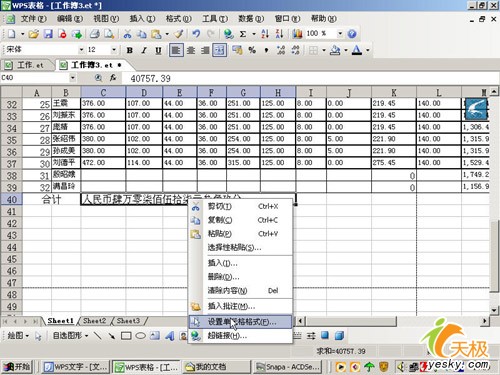Image resolution: width=500 pixels, height=375 pixels.
Task: Open the font name dropdown
Action: click(x=81, y=50)
